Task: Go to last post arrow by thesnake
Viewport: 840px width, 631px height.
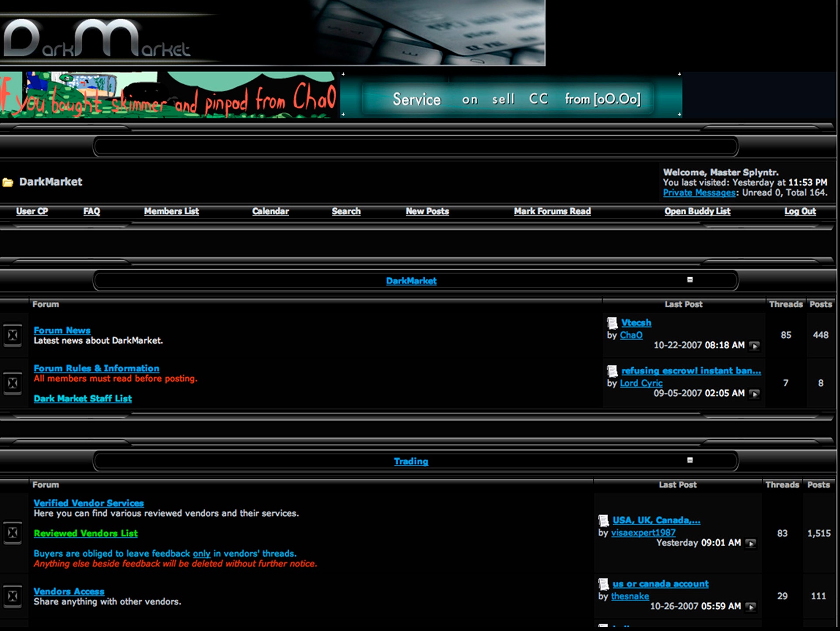Action: point(751,607)
